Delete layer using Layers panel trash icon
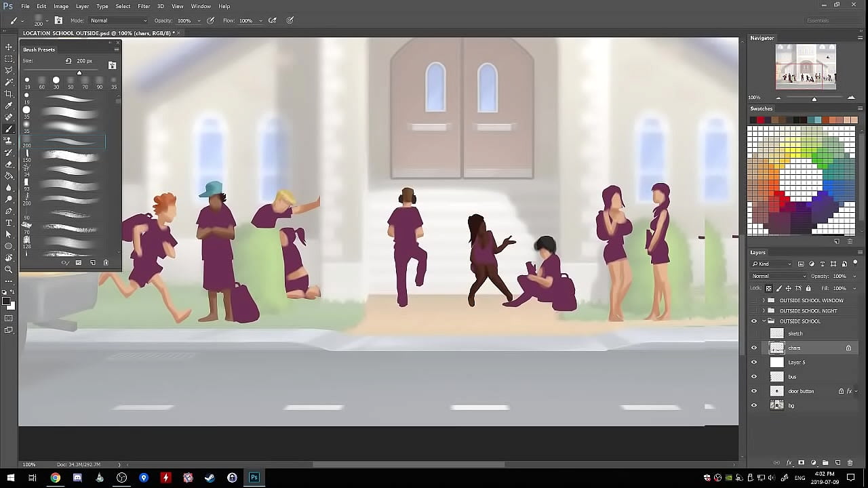This screenshot has height=488, width=868. pyautogui.click(x=850, y=463)
